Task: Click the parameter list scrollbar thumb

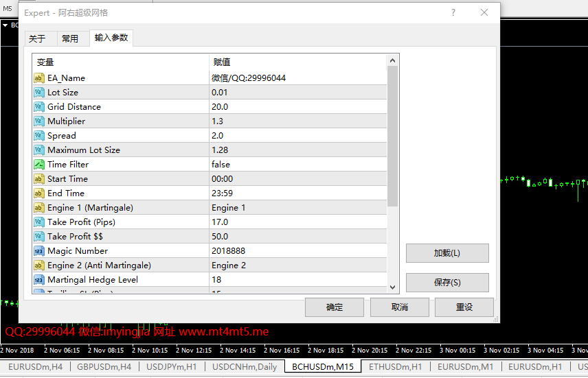Action: 393,137
